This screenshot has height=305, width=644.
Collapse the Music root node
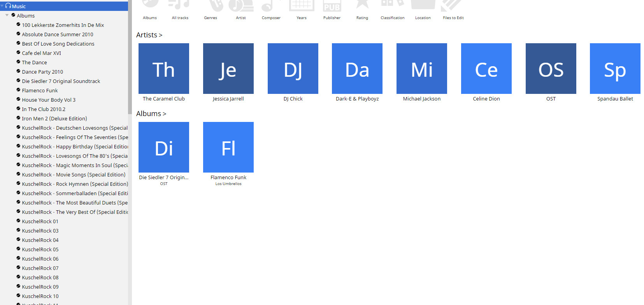tap(2, 6)
